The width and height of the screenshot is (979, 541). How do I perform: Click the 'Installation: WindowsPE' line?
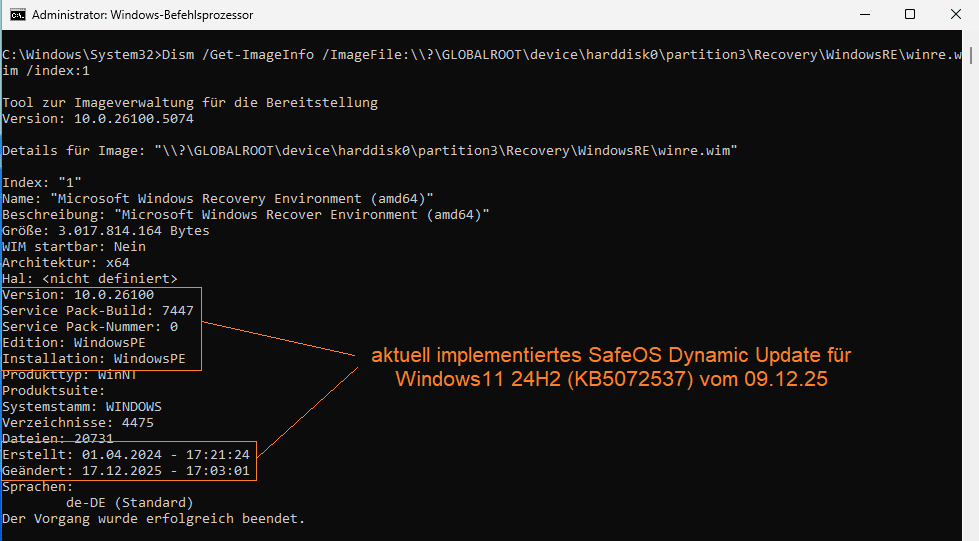pos(94,359)
